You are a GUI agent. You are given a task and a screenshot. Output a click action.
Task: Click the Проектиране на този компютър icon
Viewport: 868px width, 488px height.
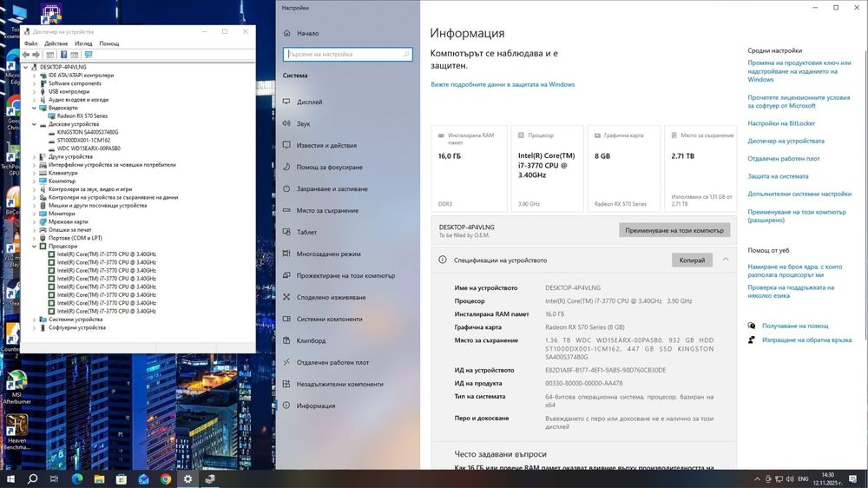pos(286,275)
